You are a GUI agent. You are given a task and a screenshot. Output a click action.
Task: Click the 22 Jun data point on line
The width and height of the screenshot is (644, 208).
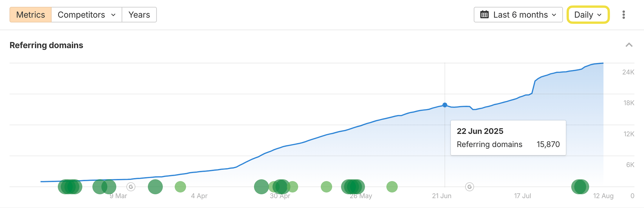pyautogui.click(x=445, y=105)
